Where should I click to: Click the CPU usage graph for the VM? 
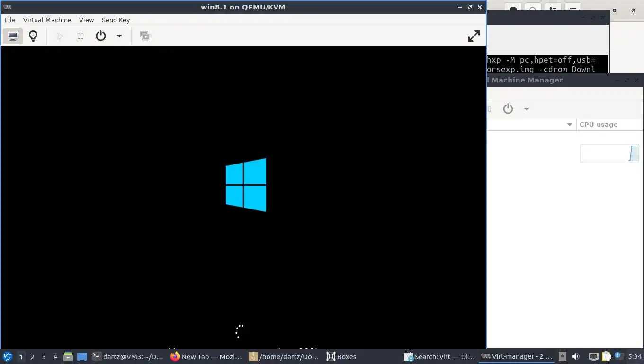click(609, 154)
